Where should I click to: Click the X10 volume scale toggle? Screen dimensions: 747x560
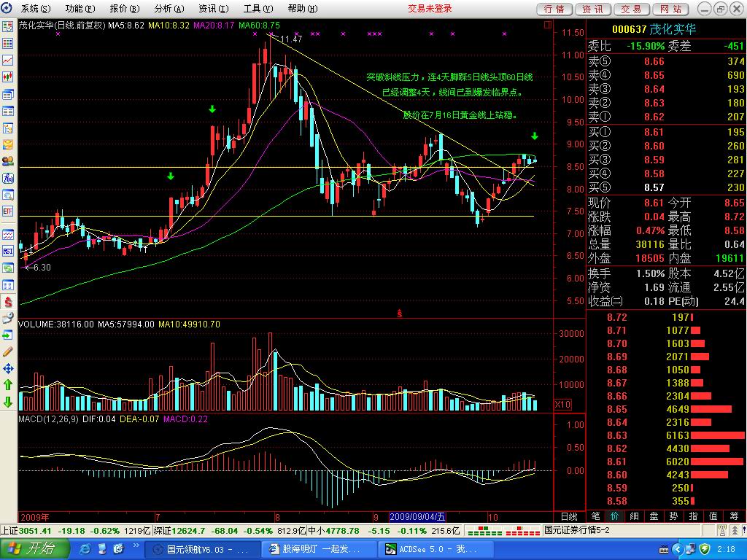point(562,405)
